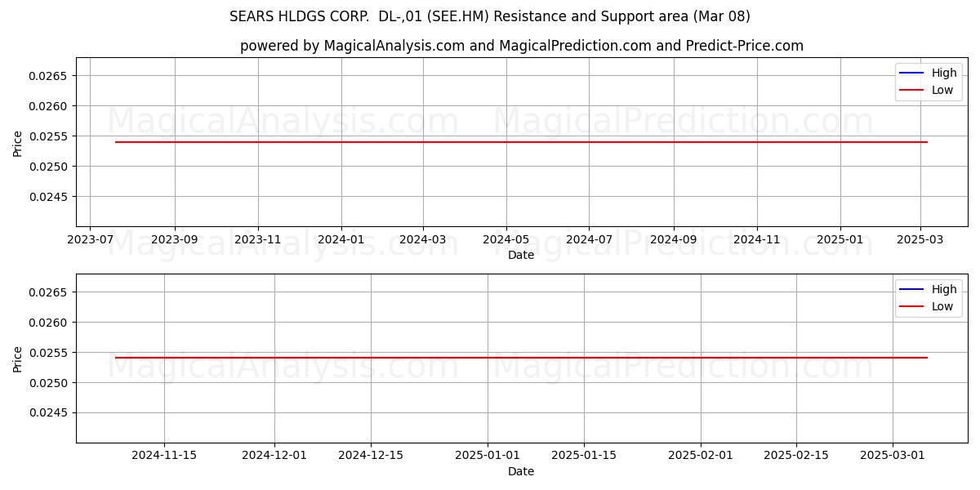Click the top chart date label 2024-01
This screenshot has height=490, width=980.
341,239
